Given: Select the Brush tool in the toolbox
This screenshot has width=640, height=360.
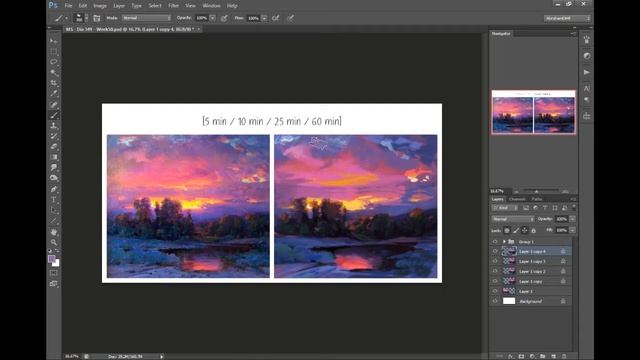Looking at the screenshot, I should (53, 115).
